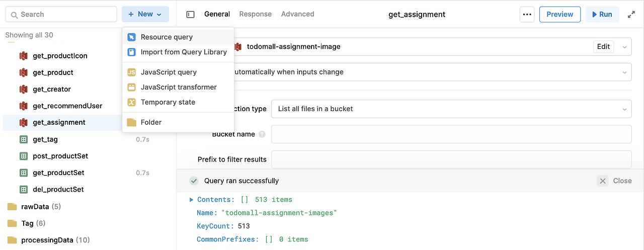The height and width of the screenshot is (250, 644).
Task: Select Resource query menu option
Action: (166, 37)
